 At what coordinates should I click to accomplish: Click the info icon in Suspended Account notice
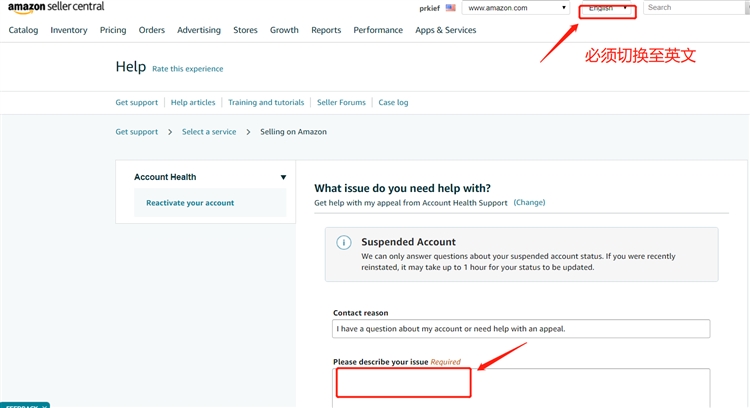coord(343,243)
